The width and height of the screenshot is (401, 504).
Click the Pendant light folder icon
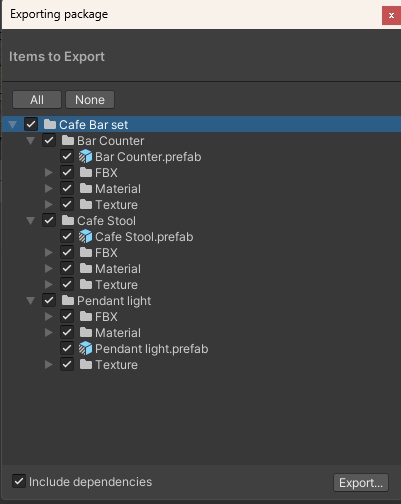tap(68, 300)
